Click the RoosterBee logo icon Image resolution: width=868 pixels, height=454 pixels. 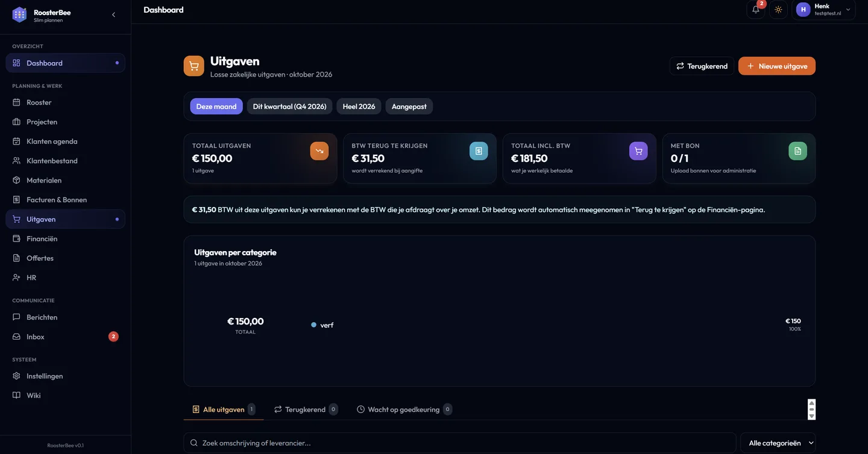[19, 14]
